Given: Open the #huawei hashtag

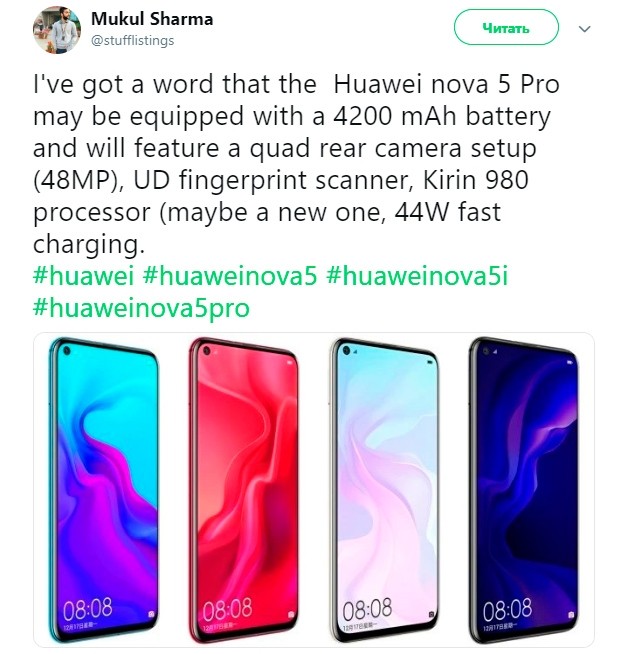Looking at the screenshot, I should pos(83,276).
